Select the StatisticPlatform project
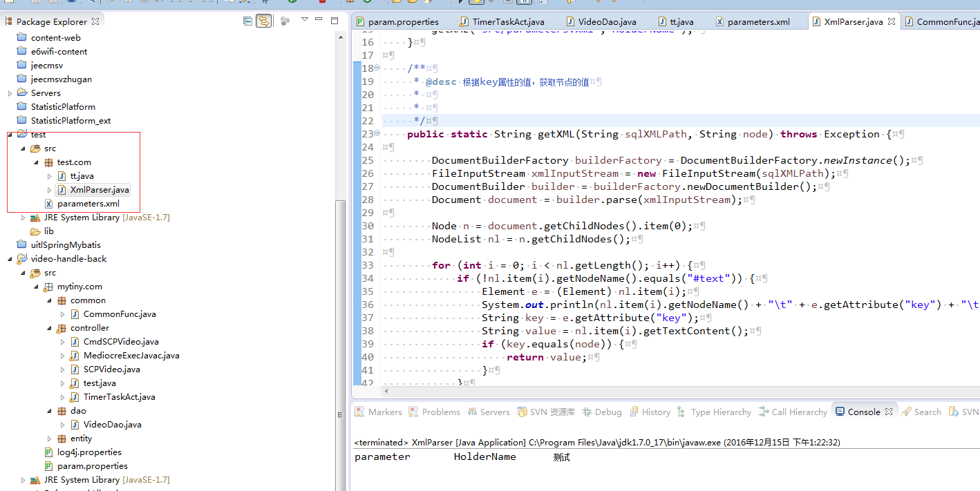 pos(63,107)
